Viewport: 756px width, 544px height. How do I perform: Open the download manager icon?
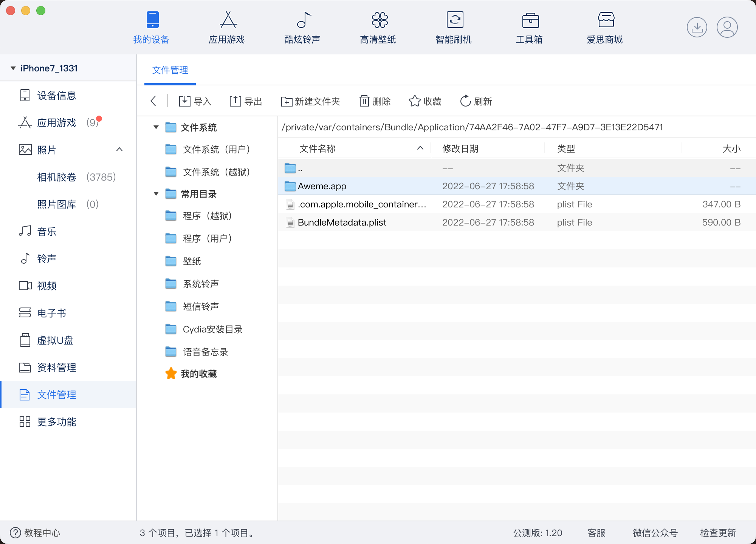[697, 27]
